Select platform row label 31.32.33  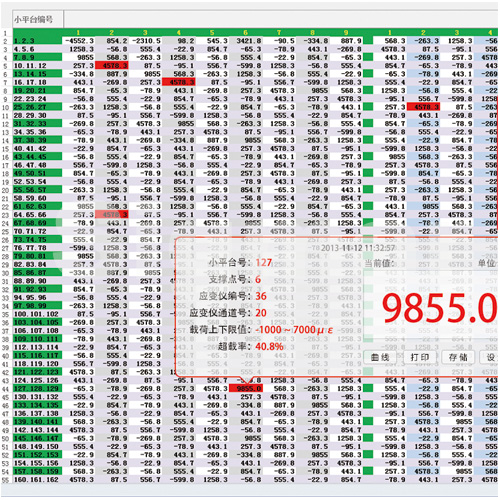(x=37, y=123)
